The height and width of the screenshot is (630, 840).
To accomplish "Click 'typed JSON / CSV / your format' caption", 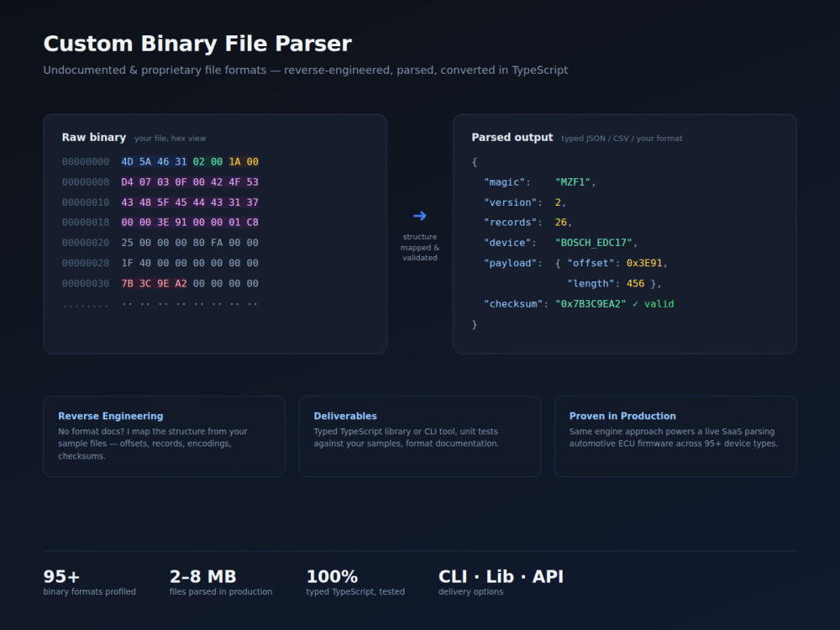I will click(622, 139).
